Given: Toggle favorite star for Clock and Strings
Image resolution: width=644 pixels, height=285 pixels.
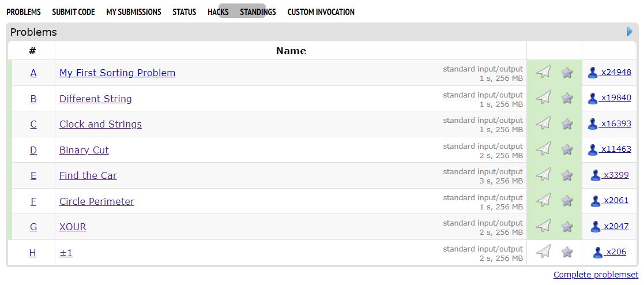Looking at the screenshot, I should 567,124.
